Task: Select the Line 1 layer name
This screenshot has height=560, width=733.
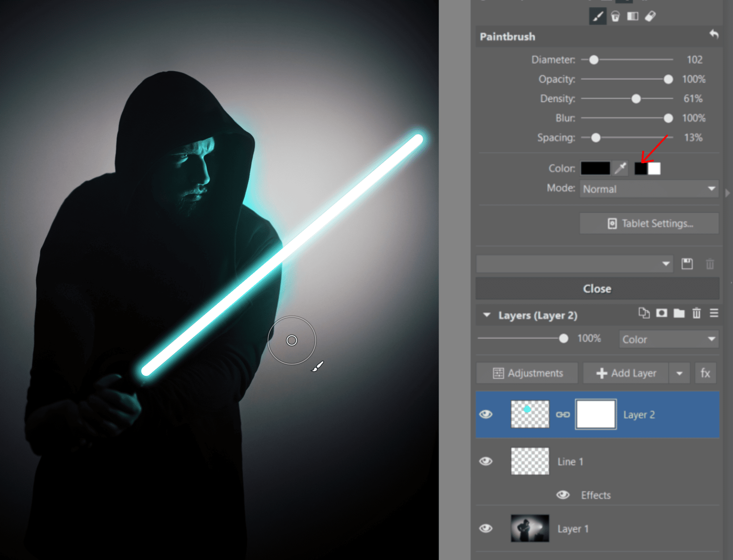Action: click(570, 462)
